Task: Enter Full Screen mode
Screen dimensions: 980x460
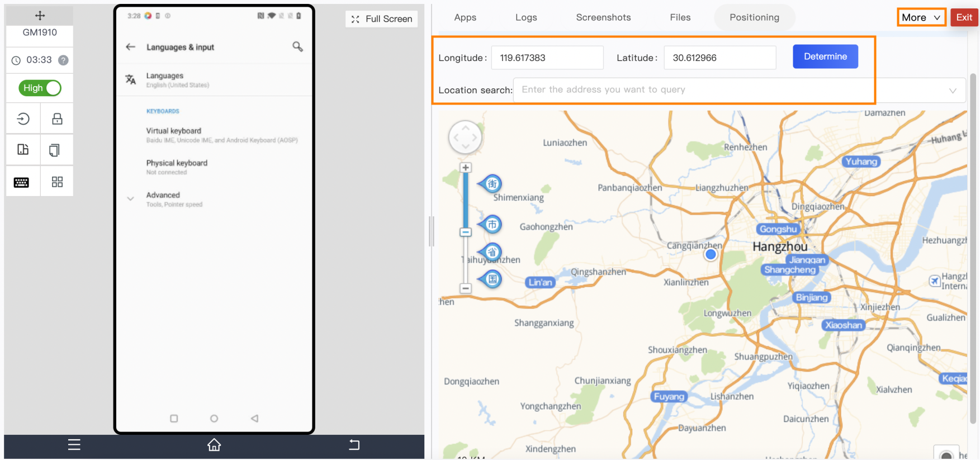Action: (x=382, y=19)
